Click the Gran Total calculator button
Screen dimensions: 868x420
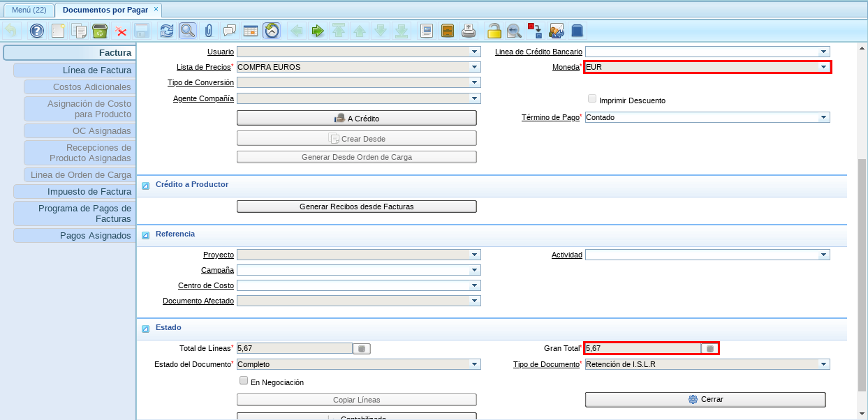pyautogui.click(x=709, y=348)
